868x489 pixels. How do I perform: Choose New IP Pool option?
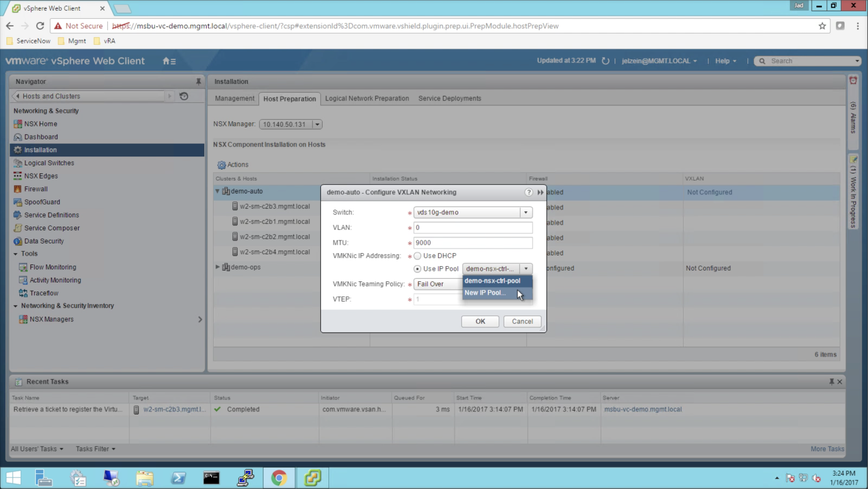pyautogui.click(x=497, y=293)
